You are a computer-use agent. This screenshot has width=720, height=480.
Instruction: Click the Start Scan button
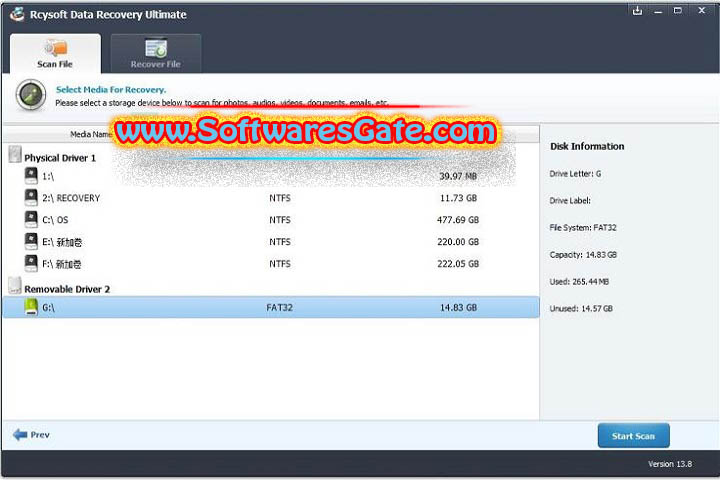pyautogui.click(x=633, y=435)
